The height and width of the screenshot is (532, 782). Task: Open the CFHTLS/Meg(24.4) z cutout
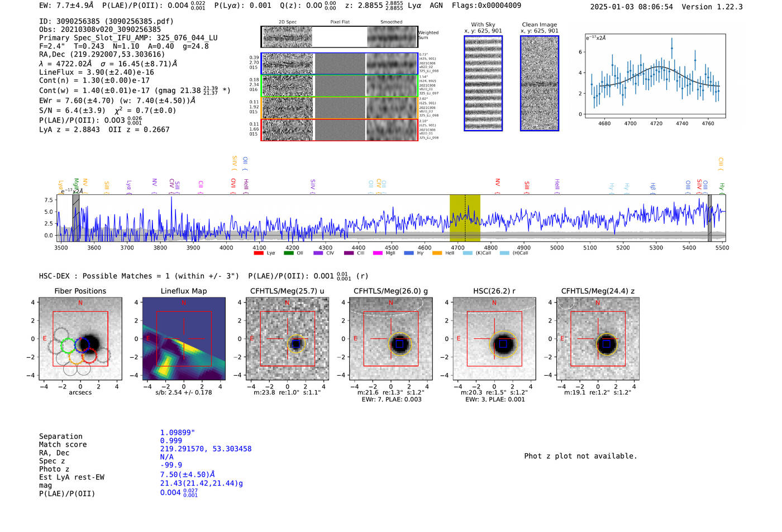pos(598,339)
